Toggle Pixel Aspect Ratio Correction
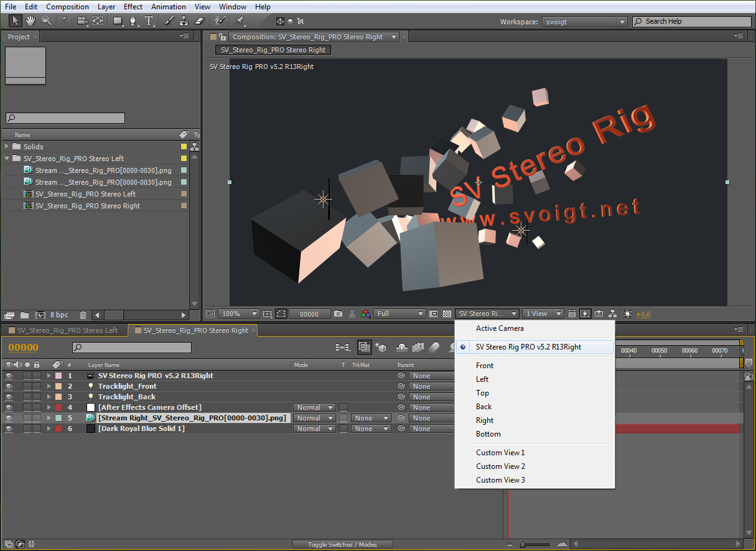Viewport: 756px width, 551px height. coord(572,314)
